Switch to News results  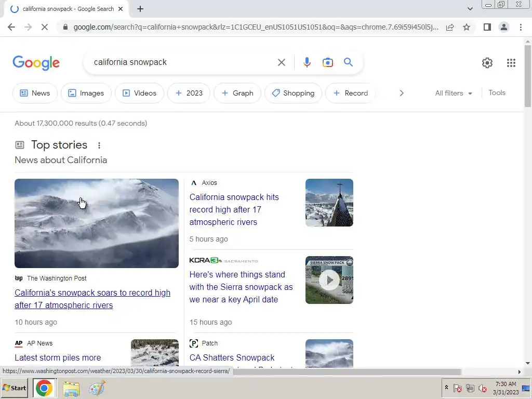point(35,93)
